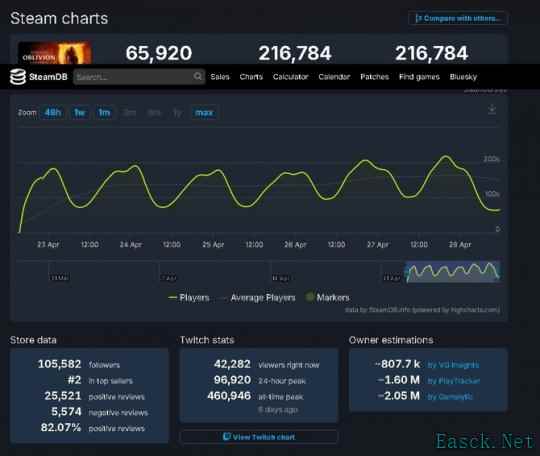Open the Gamalytic owner estimate link

(450, 397)
